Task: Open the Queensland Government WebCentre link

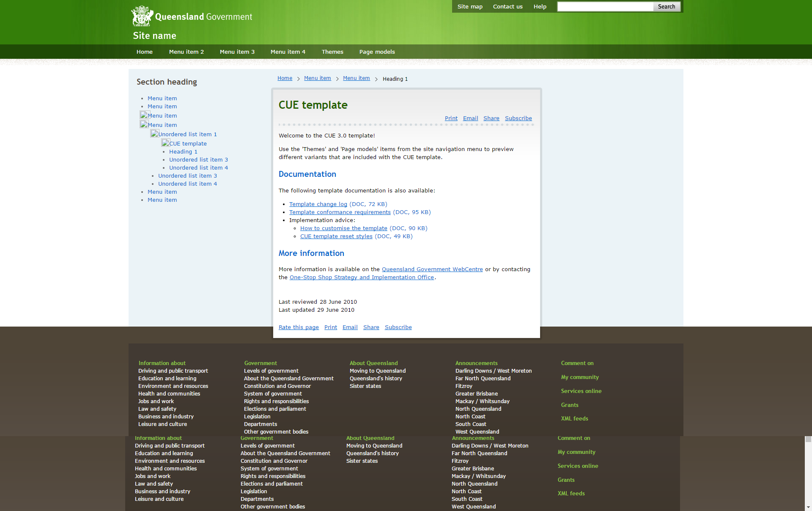Action: 432,269
